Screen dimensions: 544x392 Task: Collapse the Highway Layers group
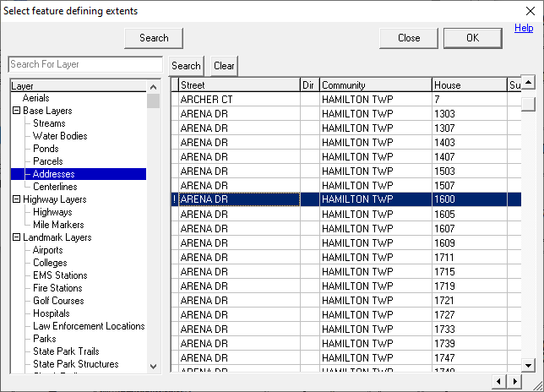[x=16, y=199]
